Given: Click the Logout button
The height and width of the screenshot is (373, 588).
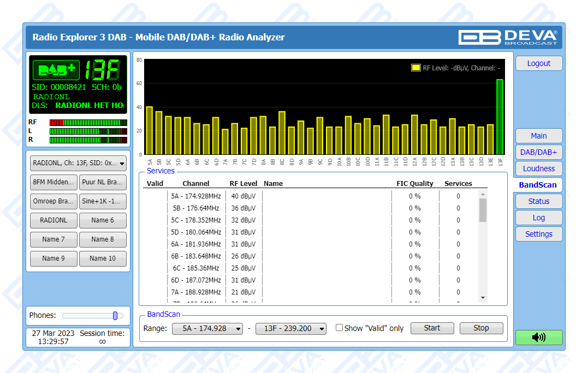Looking at the screenshot, I should pyautogui.click(x=538, y=63).
